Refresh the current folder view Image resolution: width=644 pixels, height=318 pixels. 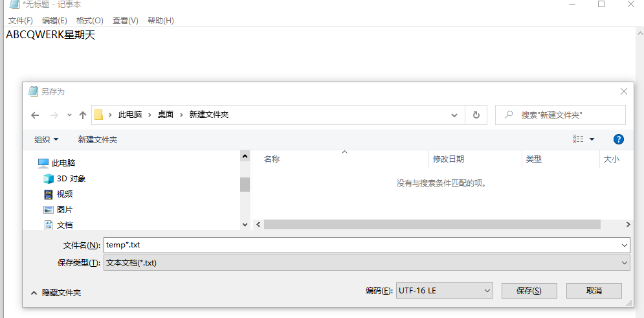point(476,115)
